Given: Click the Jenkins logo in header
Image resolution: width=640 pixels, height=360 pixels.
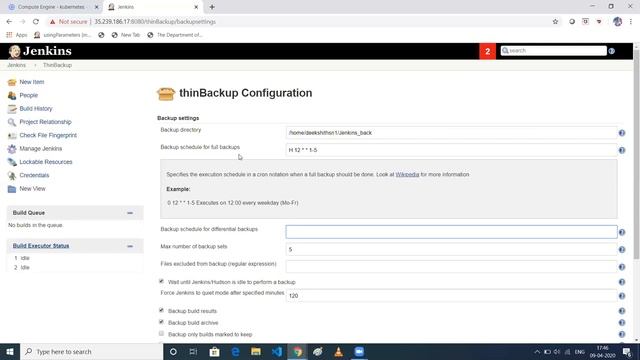Looking at the screenshot, I should [x=40, y=51].
